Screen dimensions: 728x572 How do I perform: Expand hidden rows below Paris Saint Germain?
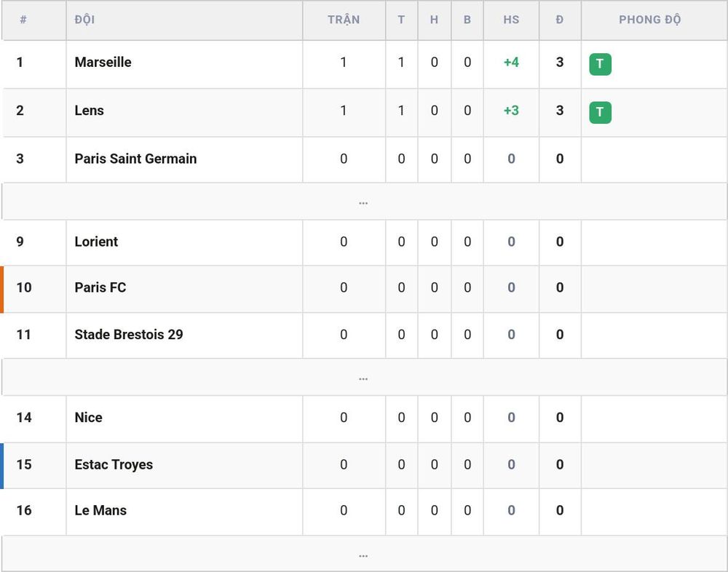[364, 202]
